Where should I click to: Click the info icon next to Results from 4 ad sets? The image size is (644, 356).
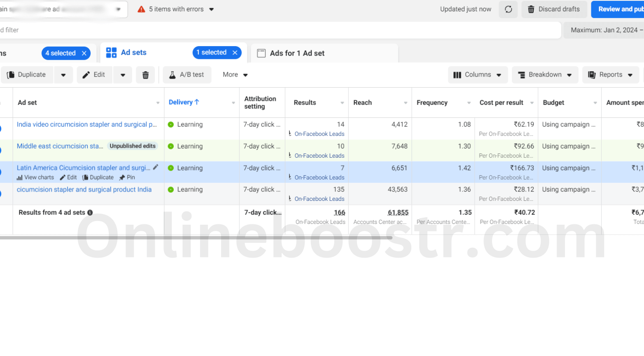(90, 212)
